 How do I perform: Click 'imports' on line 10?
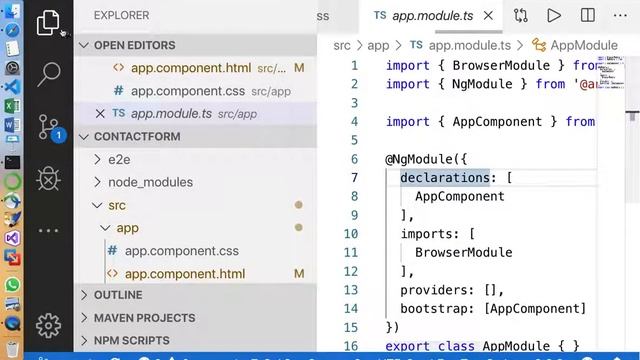coord(426,234)
